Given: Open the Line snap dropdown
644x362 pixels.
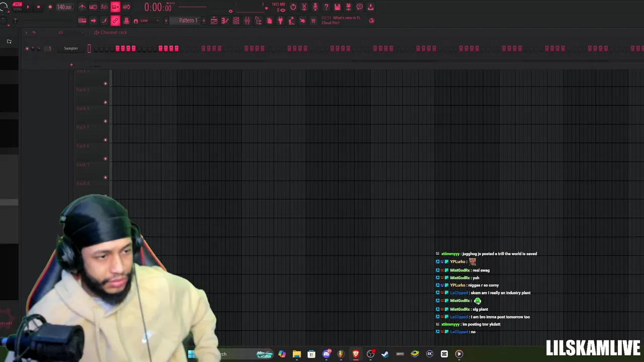Looking at the screenshot, I should point(149,21).
